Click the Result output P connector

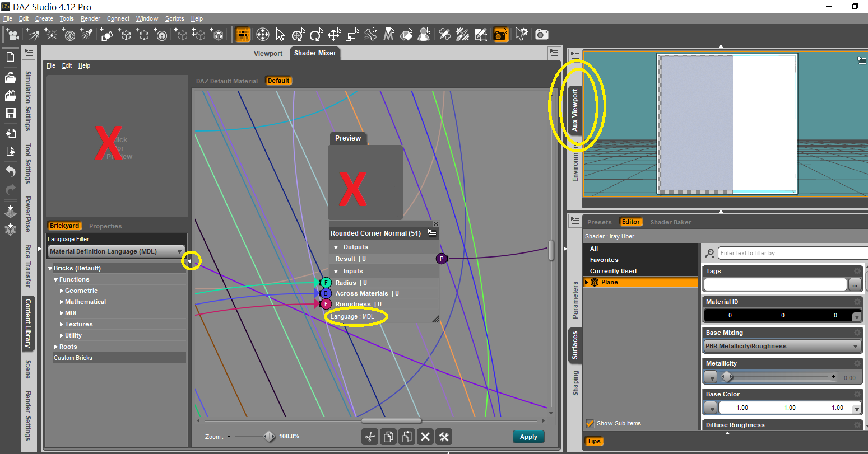click(442, 259)
